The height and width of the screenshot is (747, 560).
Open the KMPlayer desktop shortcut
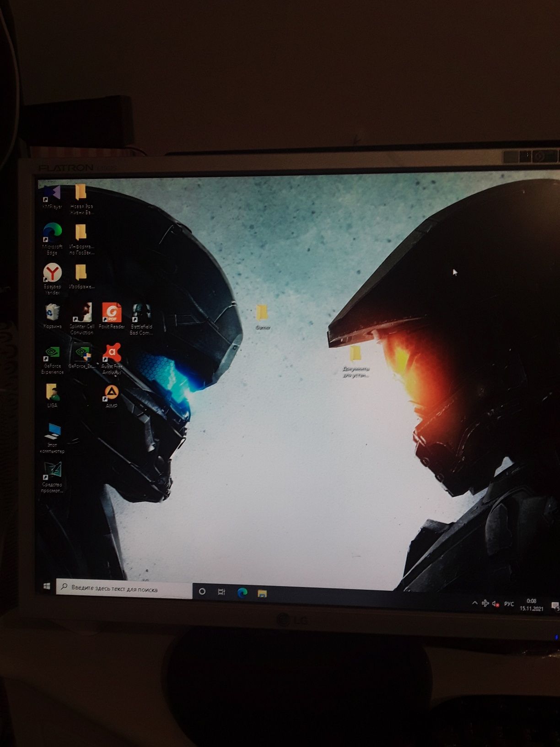pos(52,197)
